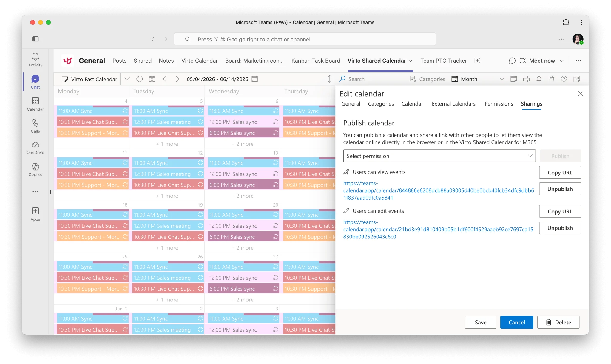This screenshot has width=611, height=364.
Task: Click the print calendar icon
Action: 526,79
